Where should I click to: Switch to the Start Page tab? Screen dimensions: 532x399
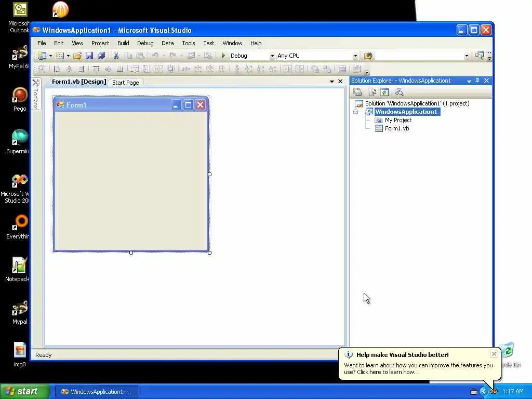[x=126, y=83]
